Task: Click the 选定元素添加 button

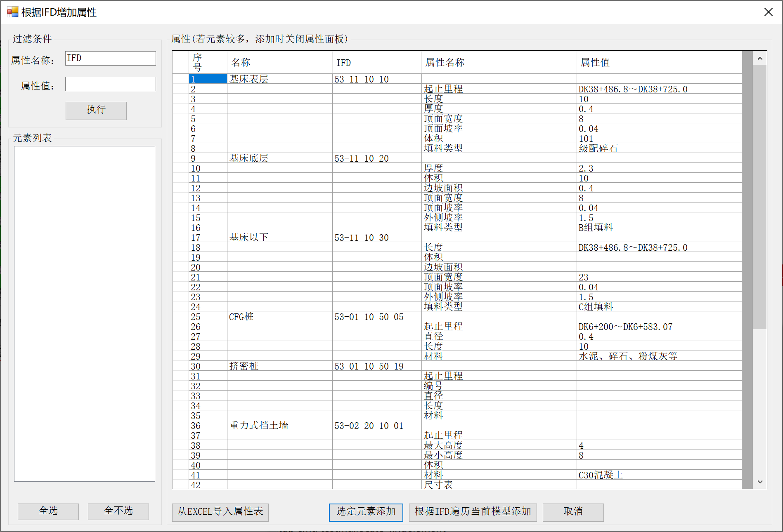Action: click(x=366, y=512)
